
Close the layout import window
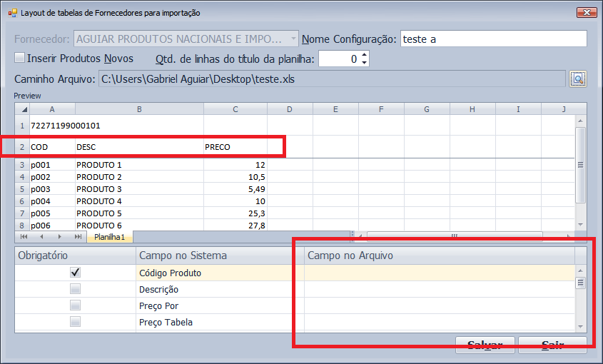point(585,13)
